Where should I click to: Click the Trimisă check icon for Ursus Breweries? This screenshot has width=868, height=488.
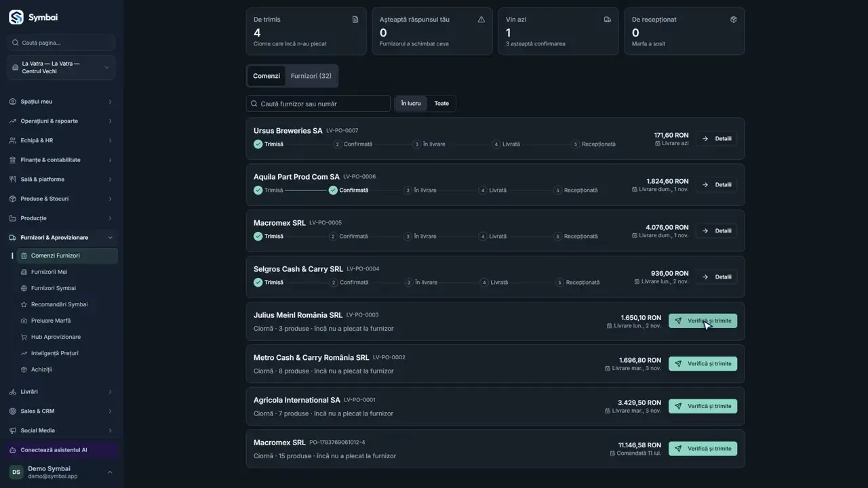tap(258, 144)
